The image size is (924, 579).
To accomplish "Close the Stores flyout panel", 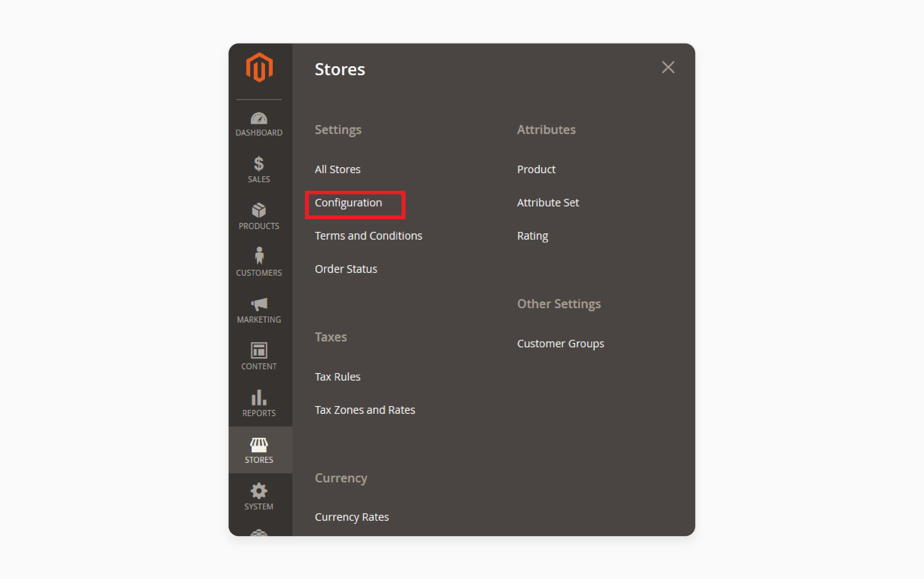I will pyautogui.click(x=668, y=68).
